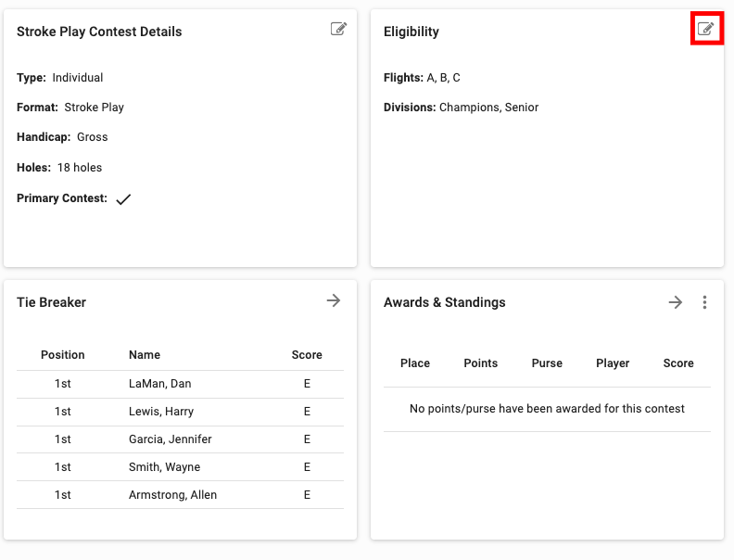The height and width of the screenshot is (560, 734).
Task: Open the Eligibility edit pencil icon
Action: [706, 30]
